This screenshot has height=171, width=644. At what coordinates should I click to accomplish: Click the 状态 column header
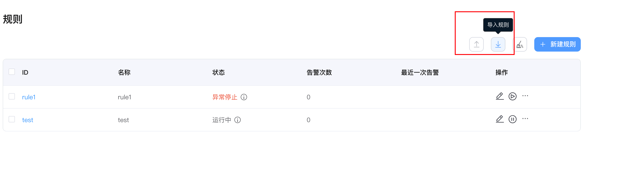(x=219, y=72)
